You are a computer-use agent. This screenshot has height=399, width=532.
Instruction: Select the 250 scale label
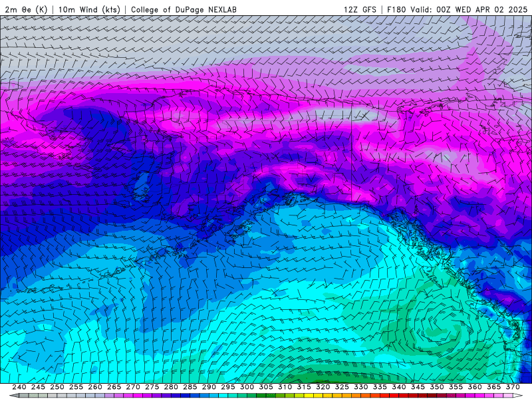click(57, 387)
